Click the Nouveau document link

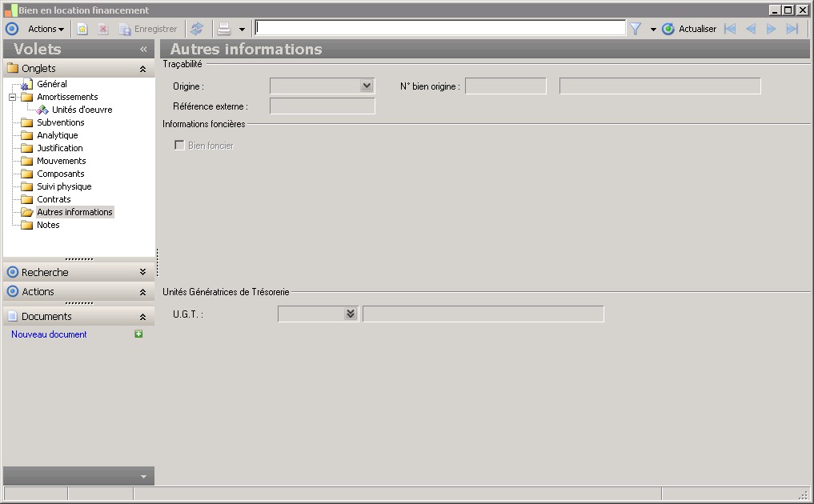[x=49, y=334]
